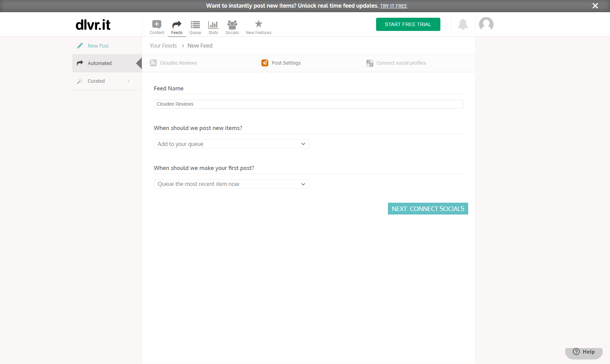Open the user profile avatar
The image size is (610, 364).
click(x=486, y=24)
